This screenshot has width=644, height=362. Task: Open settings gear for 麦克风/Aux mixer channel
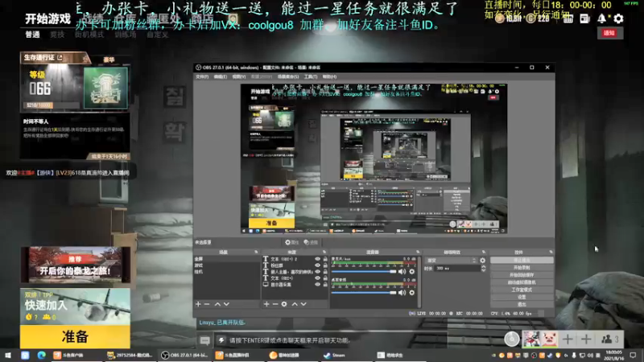click(412, 271)
